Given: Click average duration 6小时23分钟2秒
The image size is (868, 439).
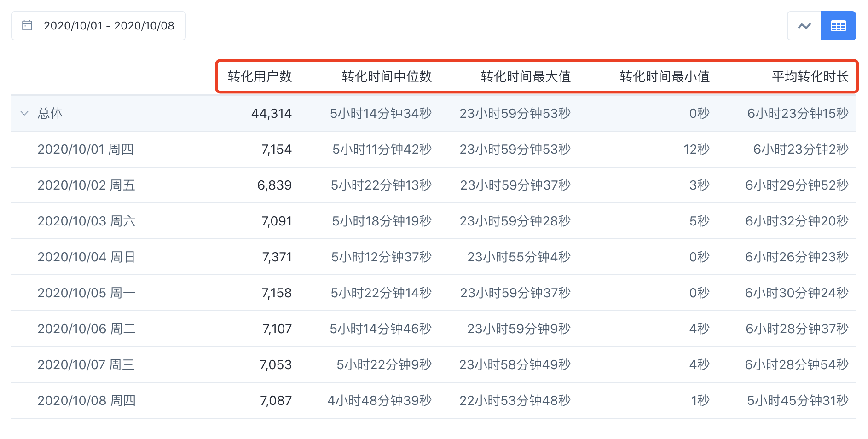Looking at the screenshot, I should coord(801,149).
